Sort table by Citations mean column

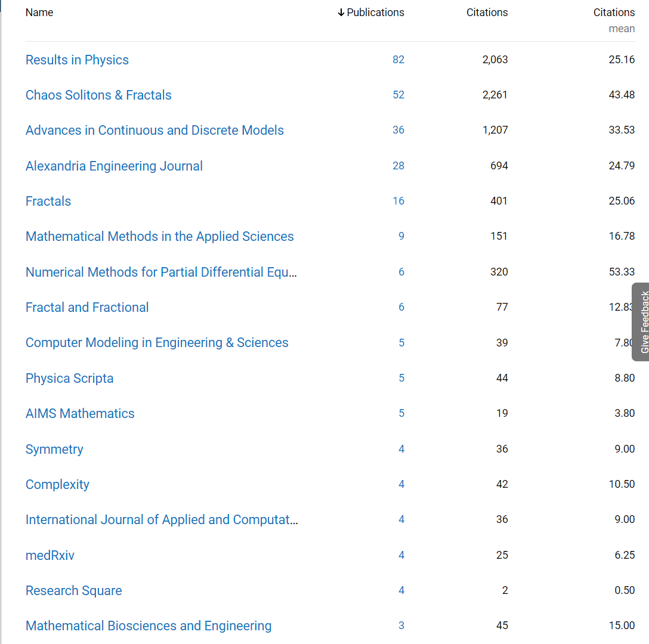613,13
